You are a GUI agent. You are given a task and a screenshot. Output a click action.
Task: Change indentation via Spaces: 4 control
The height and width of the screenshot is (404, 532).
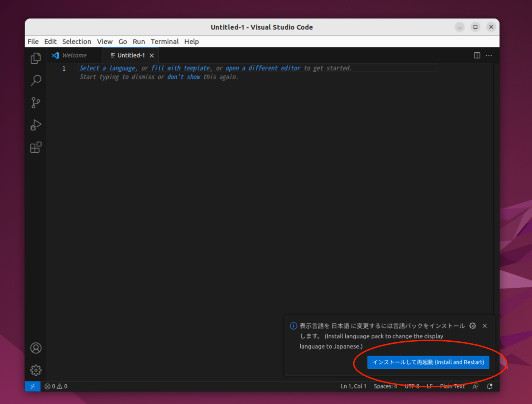click(x=385, y=386)
